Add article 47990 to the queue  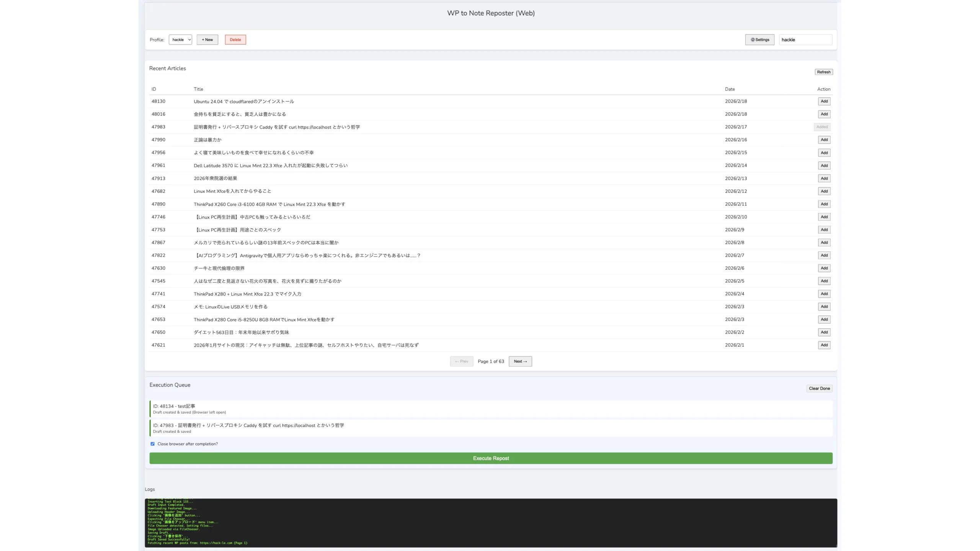point(824,140)
